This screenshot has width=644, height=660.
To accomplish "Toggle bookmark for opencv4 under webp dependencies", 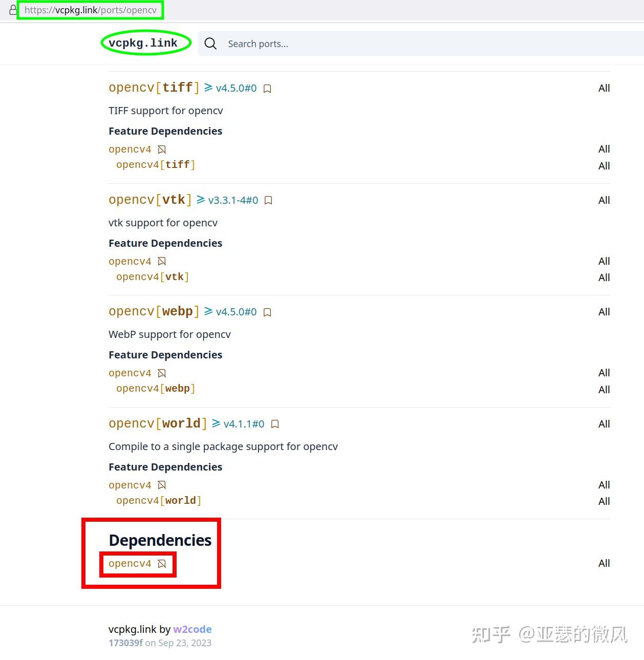I will [x=162, y=373].
